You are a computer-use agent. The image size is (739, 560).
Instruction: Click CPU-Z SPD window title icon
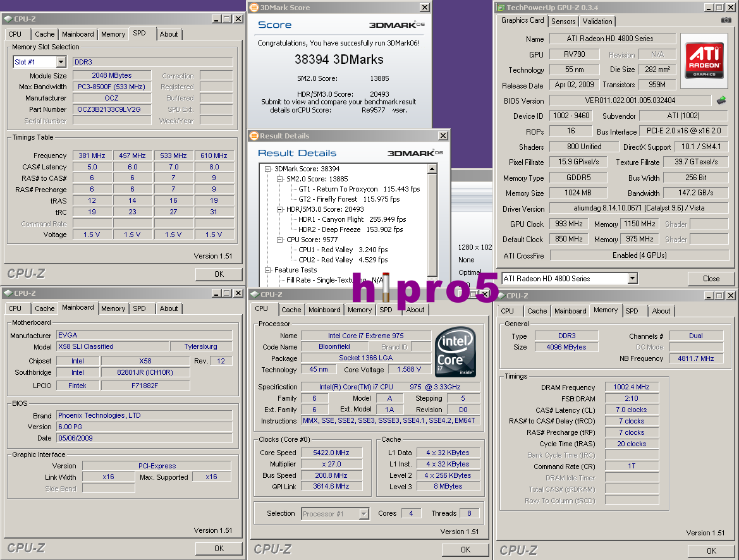click(8, 19)
